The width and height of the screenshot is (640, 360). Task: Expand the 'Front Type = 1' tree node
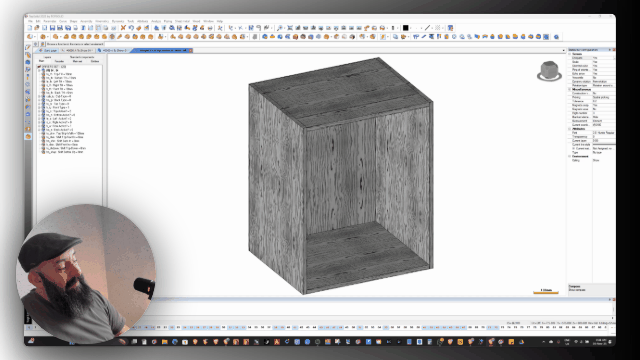pos(40,107)
